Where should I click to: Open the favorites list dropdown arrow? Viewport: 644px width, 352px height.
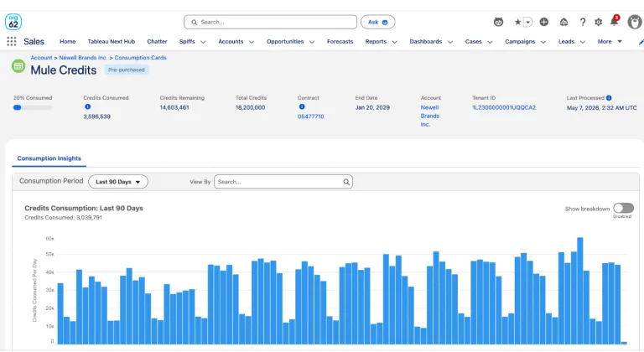point(528,22)
